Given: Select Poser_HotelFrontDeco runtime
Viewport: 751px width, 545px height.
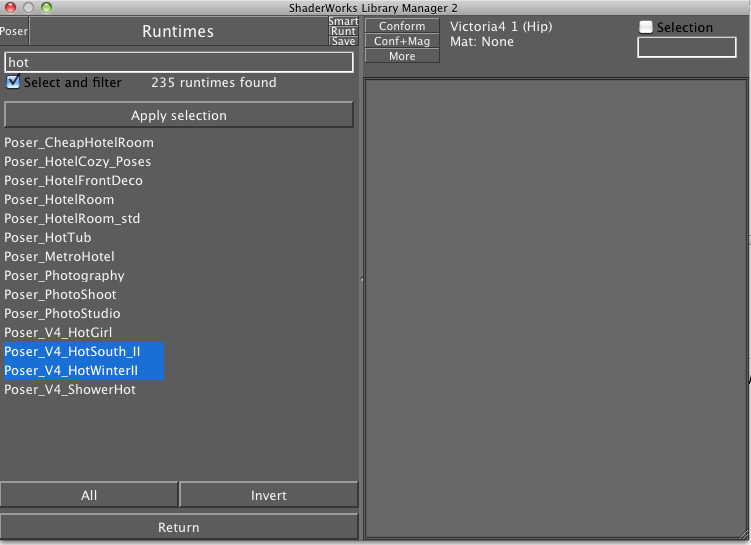Looking at the screenshot, I should tap(73, 181).
